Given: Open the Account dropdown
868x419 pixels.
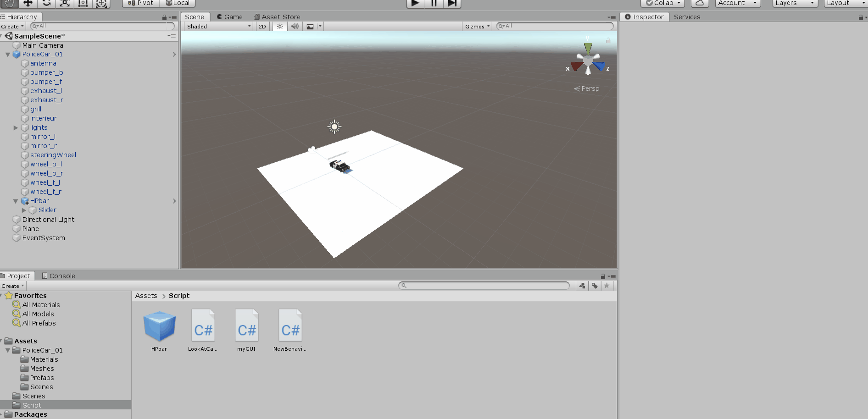Looking at the screenshot, I should click(x=738, y=3).
